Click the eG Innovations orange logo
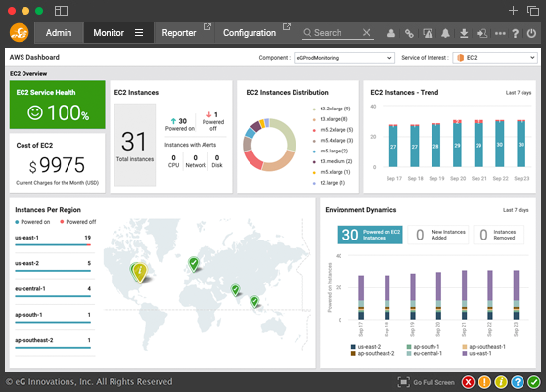Viewport: 546px width, 392px height. tap(20, 32)
